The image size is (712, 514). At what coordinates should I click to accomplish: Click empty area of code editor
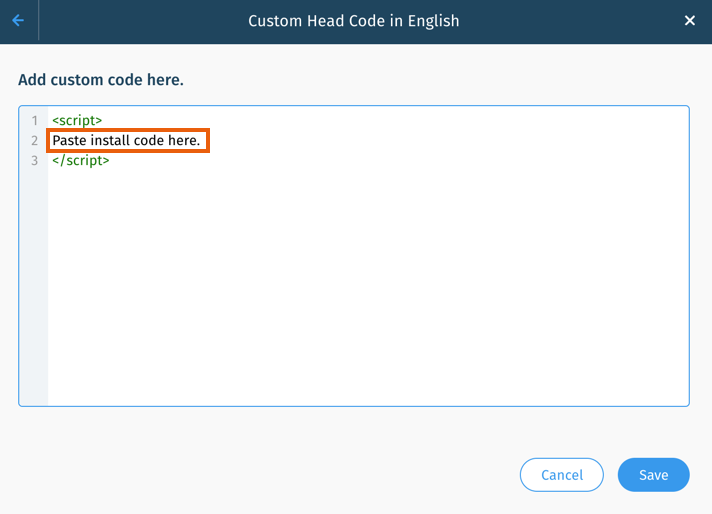pos(368,286)
